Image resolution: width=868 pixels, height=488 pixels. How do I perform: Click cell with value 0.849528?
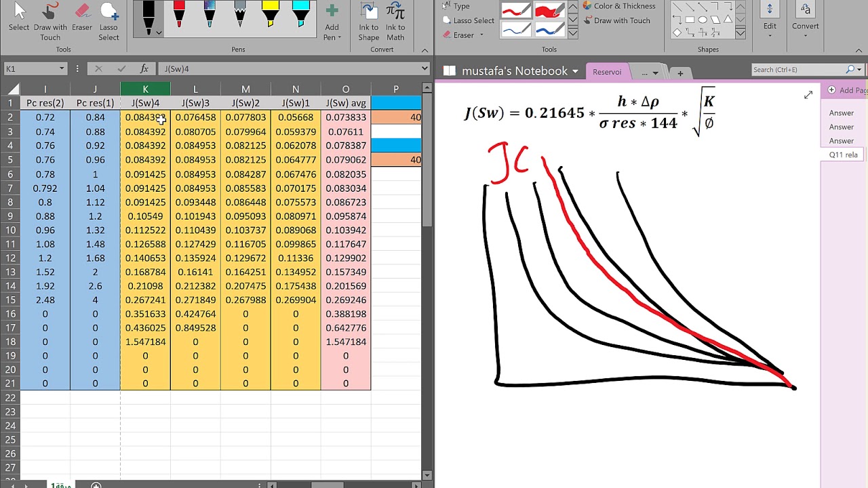(195, 327)
